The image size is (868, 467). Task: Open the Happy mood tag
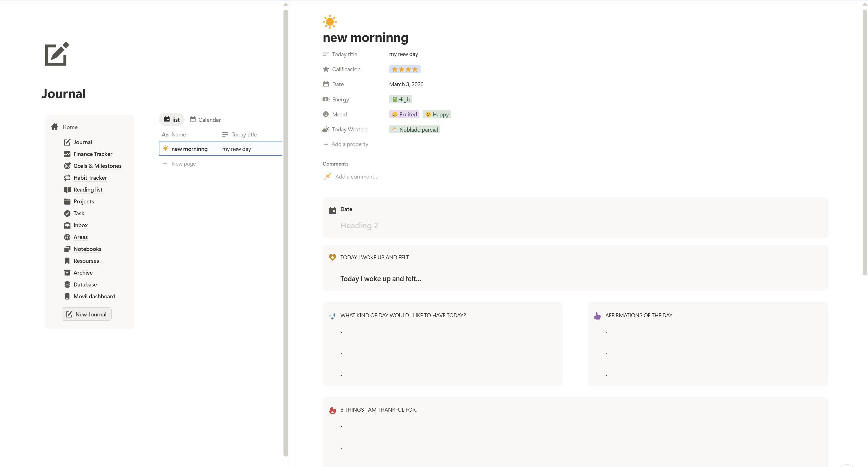pyautogui.click(x=437, y=114)
